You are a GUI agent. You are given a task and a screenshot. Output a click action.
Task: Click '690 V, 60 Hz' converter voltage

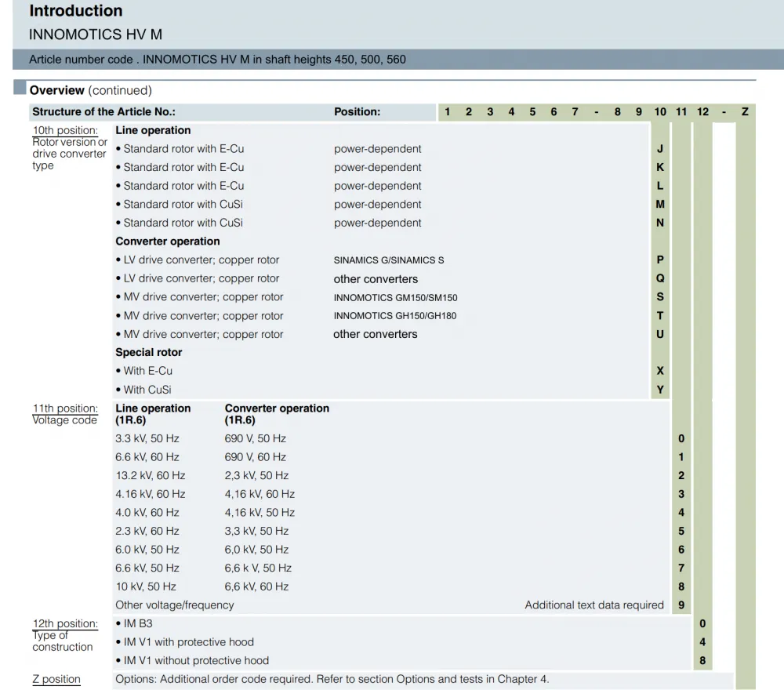(255, 457)
